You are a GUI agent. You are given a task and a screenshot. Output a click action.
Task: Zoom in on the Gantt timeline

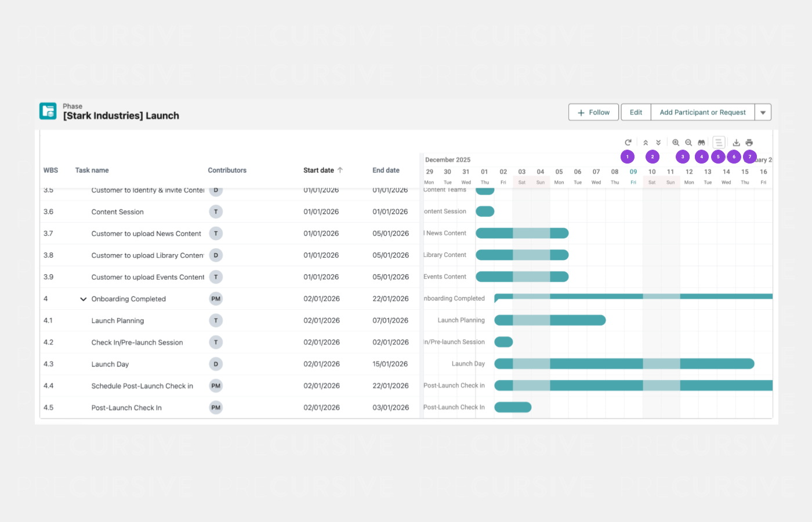click(676, 143)
